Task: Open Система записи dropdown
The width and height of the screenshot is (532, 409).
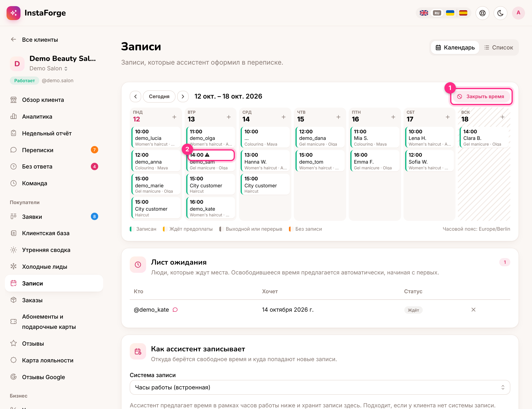Action: (320, 387)
